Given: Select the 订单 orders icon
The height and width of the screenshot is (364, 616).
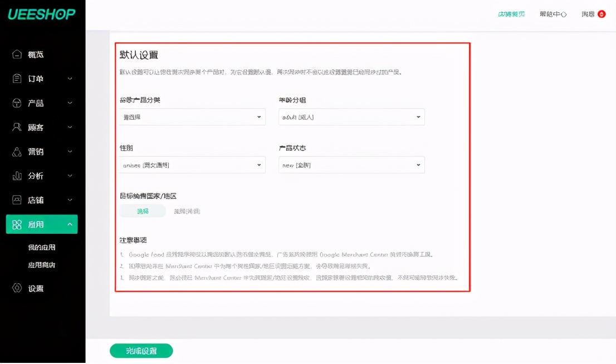Looking at the screenshot, I should point(17,78).
